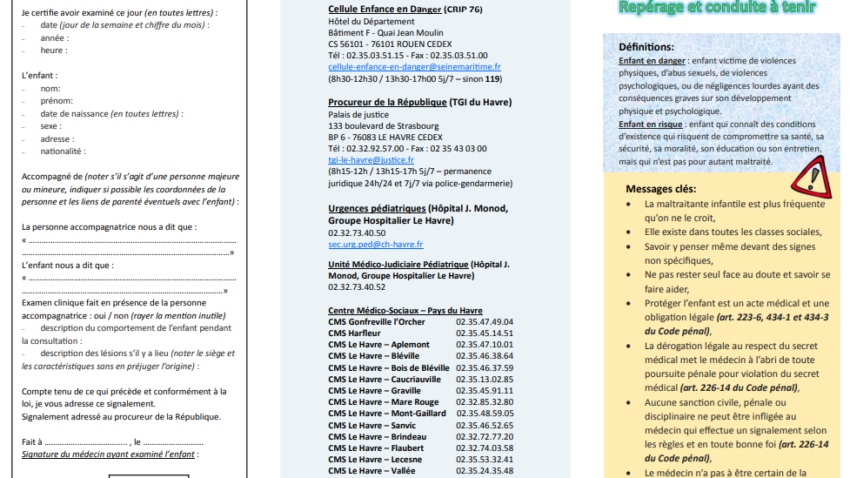Click the 'Messages clés:' heading
Viewport: 850px width, 478px height.
click(661, 188)
